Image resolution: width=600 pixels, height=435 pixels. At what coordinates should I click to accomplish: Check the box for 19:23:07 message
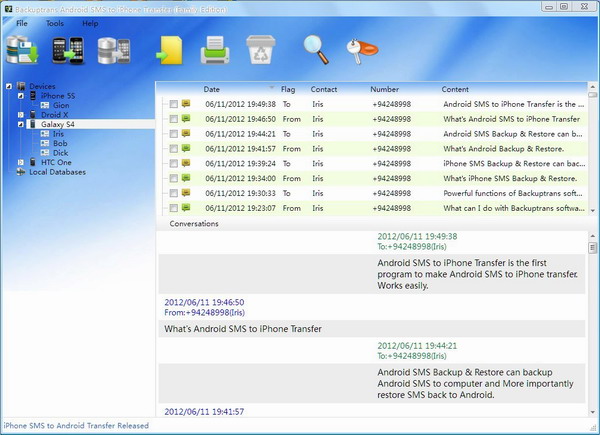point(174,208)
